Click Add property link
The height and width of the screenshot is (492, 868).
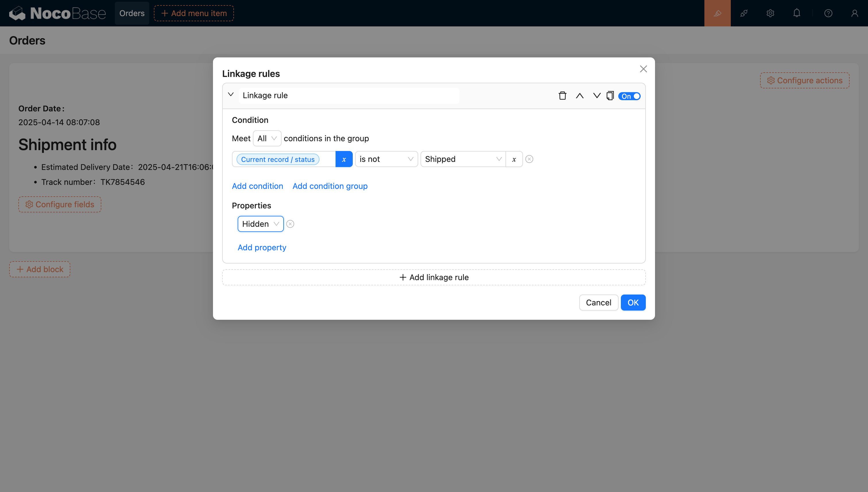point(262,248)
